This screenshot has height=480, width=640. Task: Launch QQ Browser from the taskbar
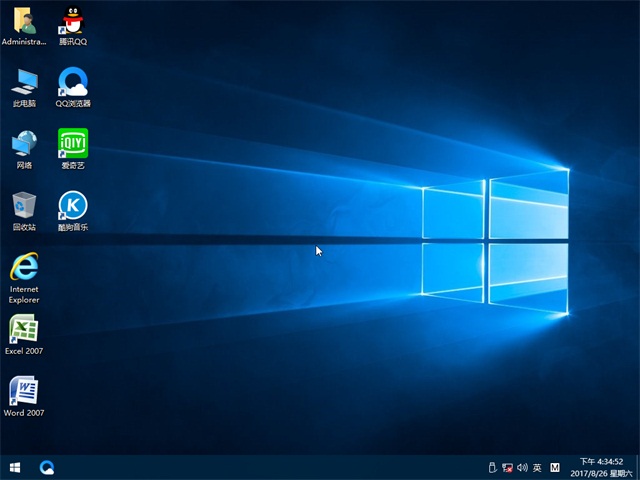click(47, 467)
